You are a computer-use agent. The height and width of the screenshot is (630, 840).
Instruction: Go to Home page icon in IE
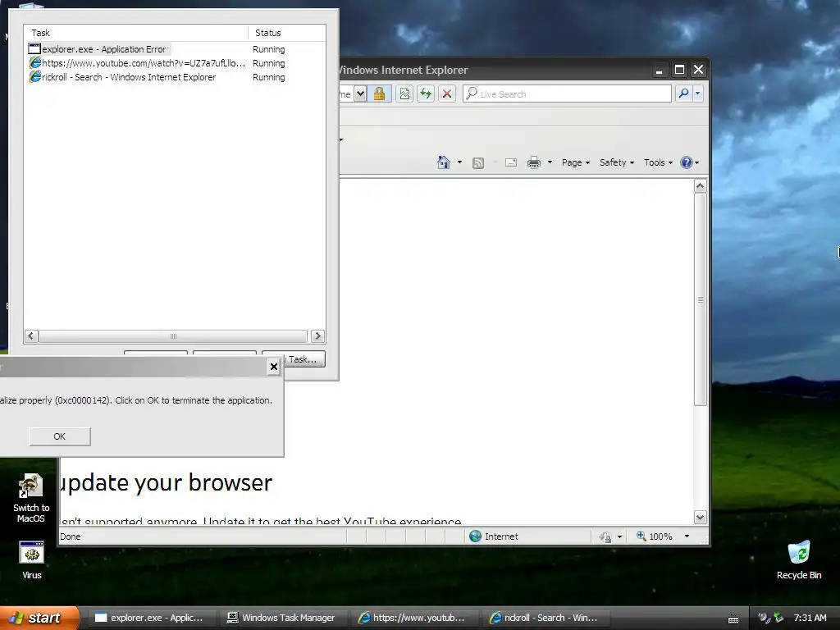444,162
